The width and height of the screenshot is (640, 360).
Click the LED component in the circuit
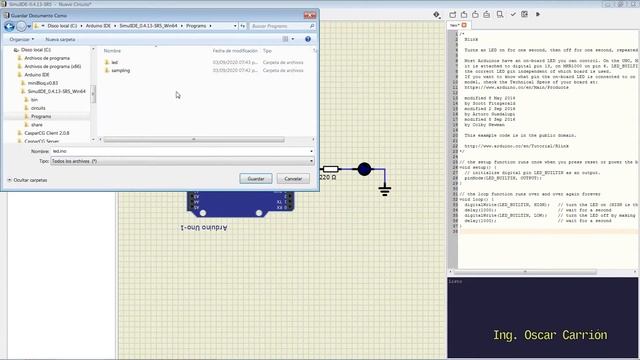point(364,169)
